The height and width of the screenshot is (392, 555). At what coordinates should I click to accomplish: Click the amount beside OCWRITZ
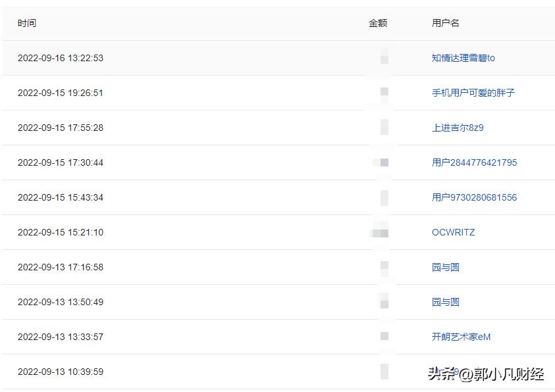pyautogui.click(x=380, y=232)
